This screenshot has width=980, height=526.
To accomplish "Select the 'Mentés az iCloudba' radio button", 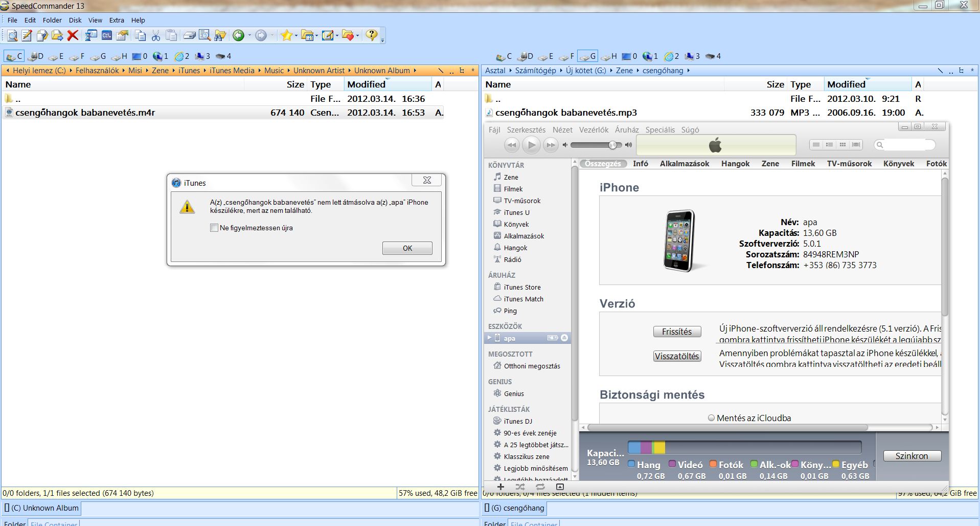I will click(x=711, y=418).
